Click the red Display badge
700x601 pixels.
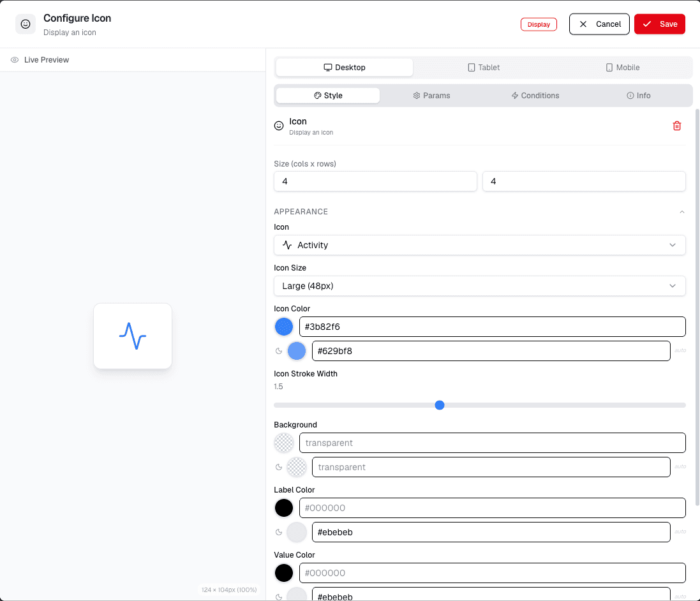click(539, 24)
